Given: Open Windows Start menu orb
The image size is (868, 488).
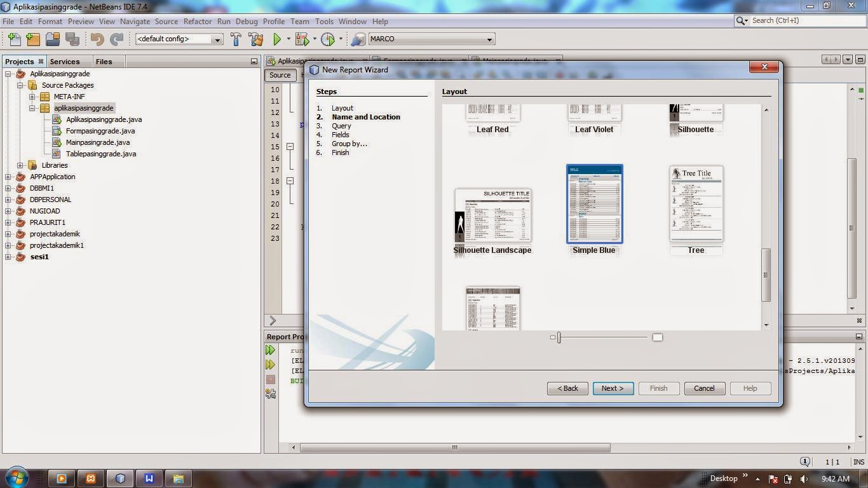Looking at the screenshot, I should (17, 478).
